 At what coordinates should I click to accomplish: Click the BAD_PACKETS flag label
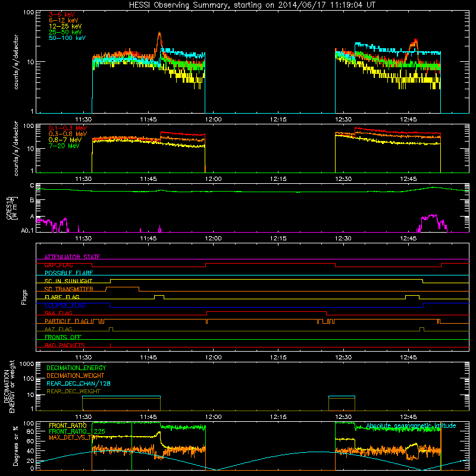point(65,345)
